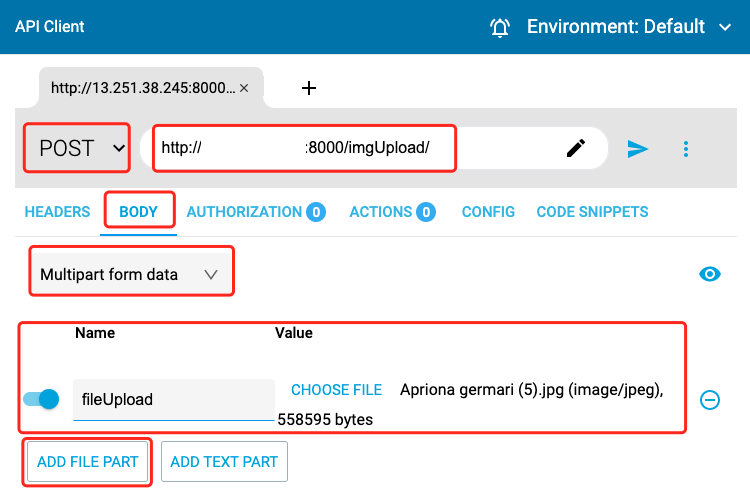Viewport: 750px width, 491px height.
Task: Switch to the Headers tab
Action: (x=57, y=212)
